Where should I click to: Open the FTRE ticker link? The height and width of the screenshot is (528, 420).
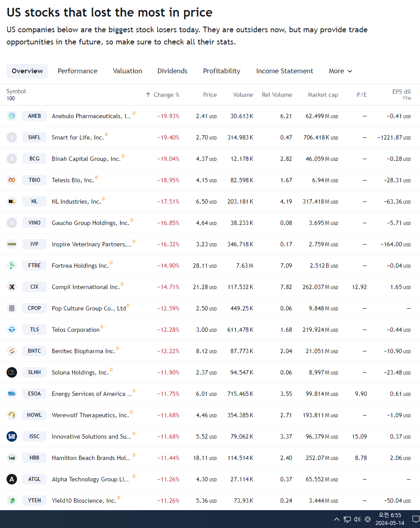pos(34,266)
